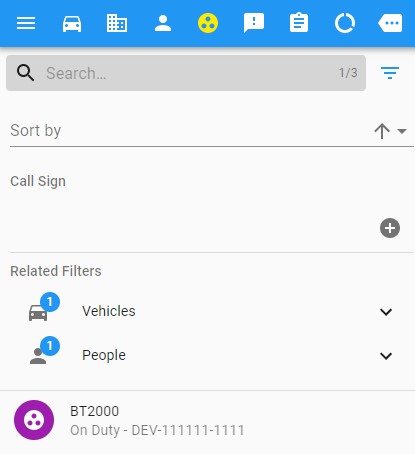Expand the People related filter

click(x=386, y=356)
